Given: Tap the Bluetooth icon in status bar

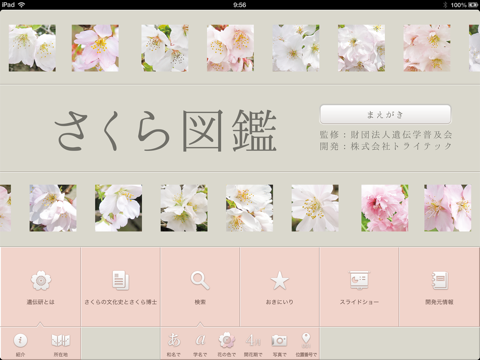Looking at the screenshot, I should tap(445, 5).
